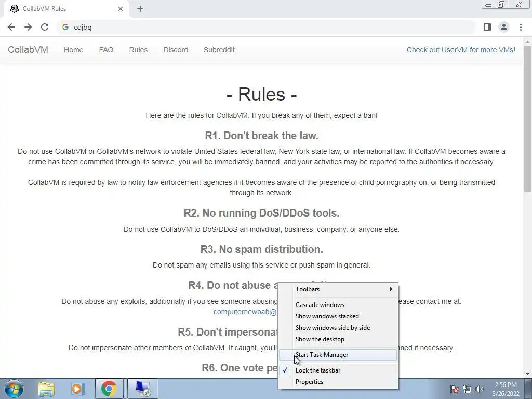Open taskbar Properties
This screenshot has width=532, height=399.
coord(338,382)
